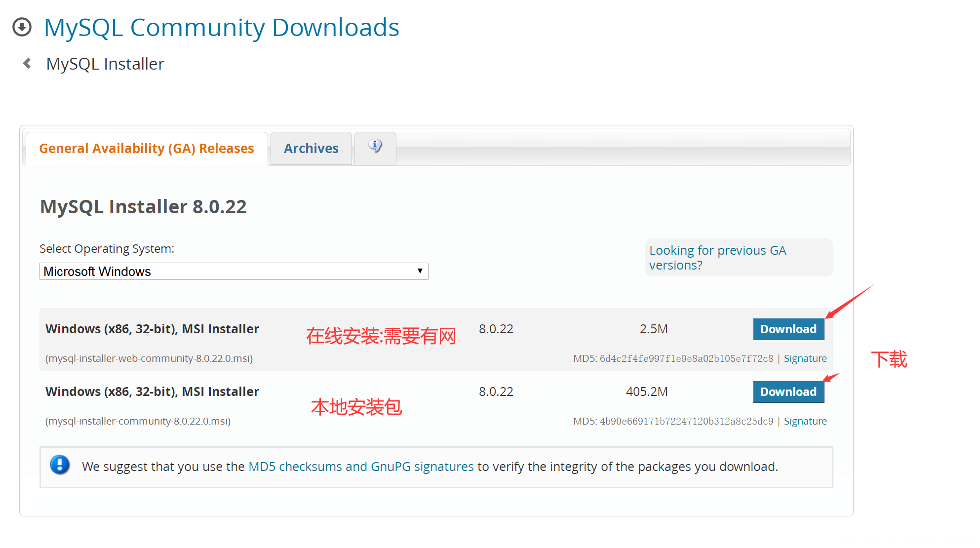This screenshot has height=548, width=980.
Task: Click the blue exclamation notice icon
Action: click(x=60, y=465)
